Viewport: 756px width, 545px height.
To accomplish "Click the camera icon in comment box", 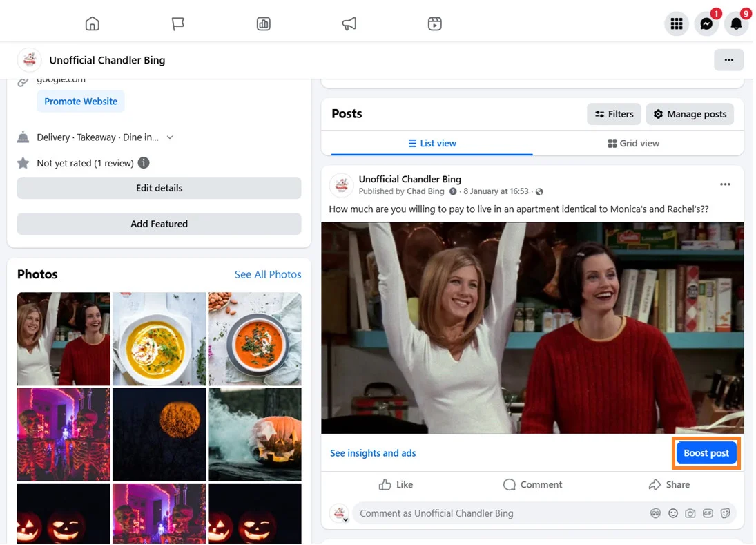I will [690, 513].
